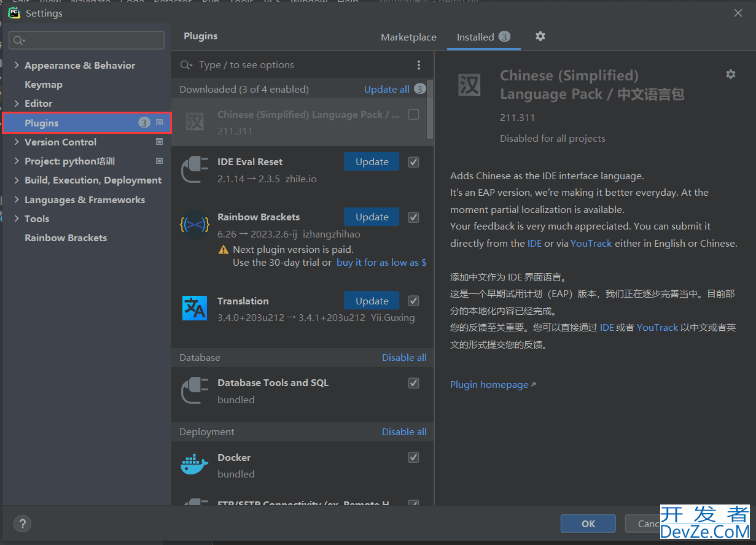Click the magnifier icon in the plugin search bar
Viewport: 756px width, 545px height.
pos(185,65)
